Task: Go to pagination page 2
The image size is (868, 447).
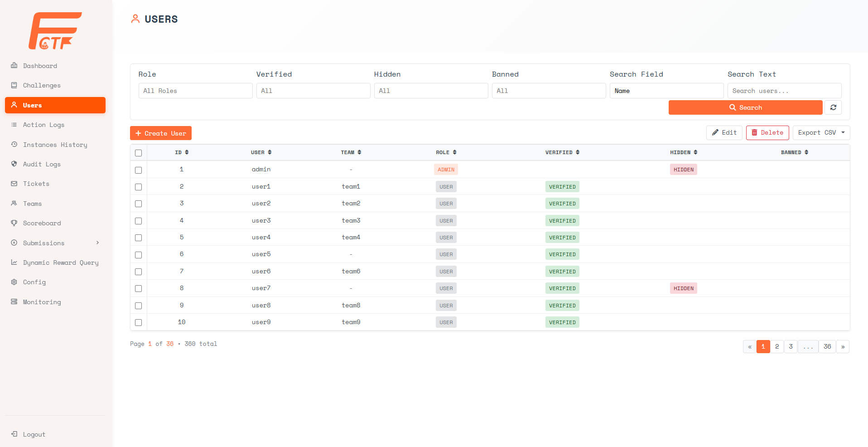Action: coord(777,347)
